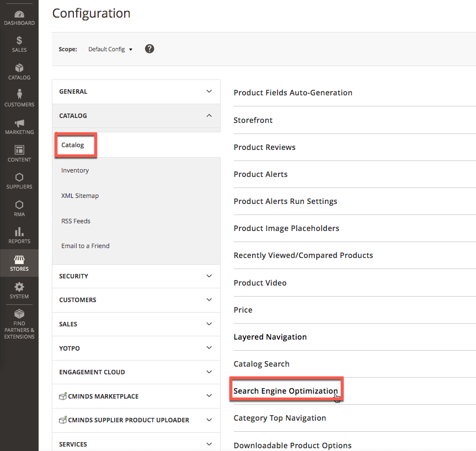Screen dimensions: 476x451
Task: Open the Reports bar chart icon
Action: 19,232
